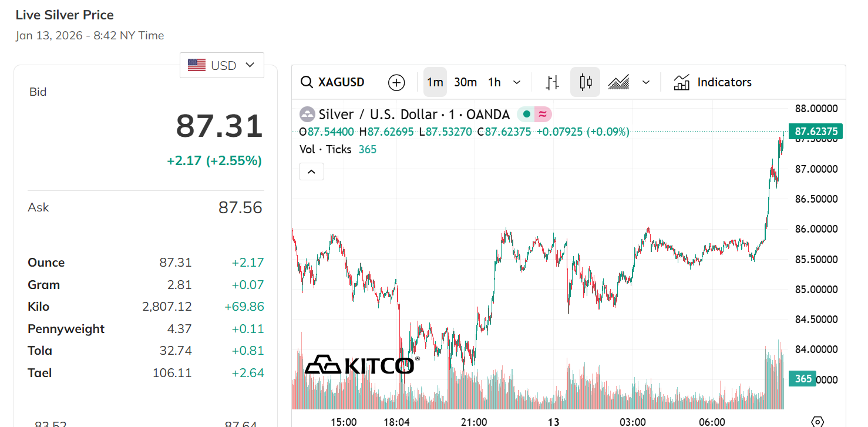Collapse the chart legend with caret button

click(311, 172)
